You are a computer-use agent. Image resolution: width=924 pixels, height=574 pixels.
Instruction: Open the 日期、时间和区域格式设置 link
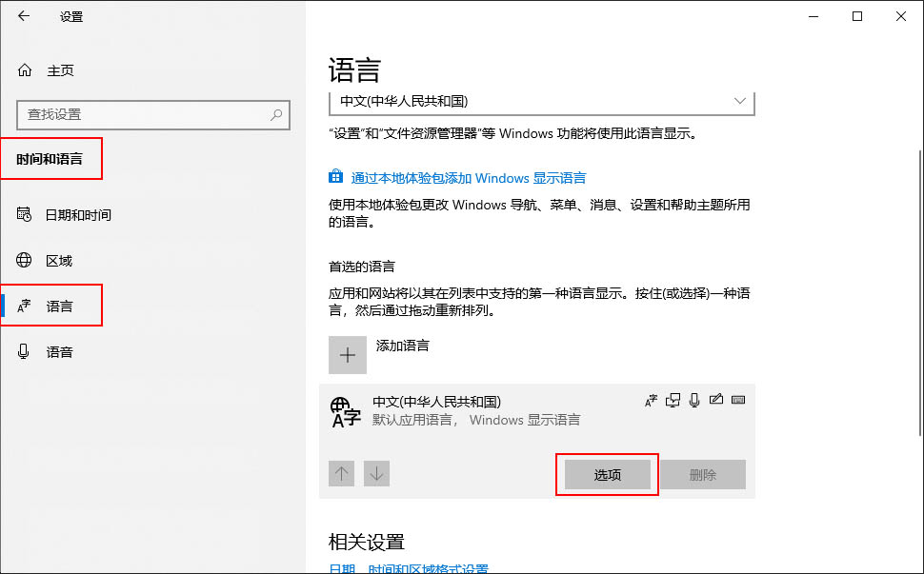pos(409,568)
